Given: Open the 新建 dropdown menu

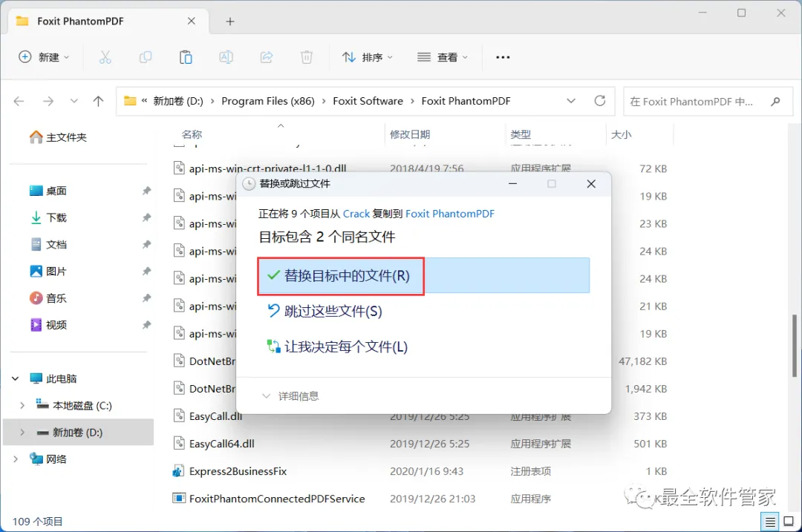Looking at the screenshot, I should click(x=44, y=57).
